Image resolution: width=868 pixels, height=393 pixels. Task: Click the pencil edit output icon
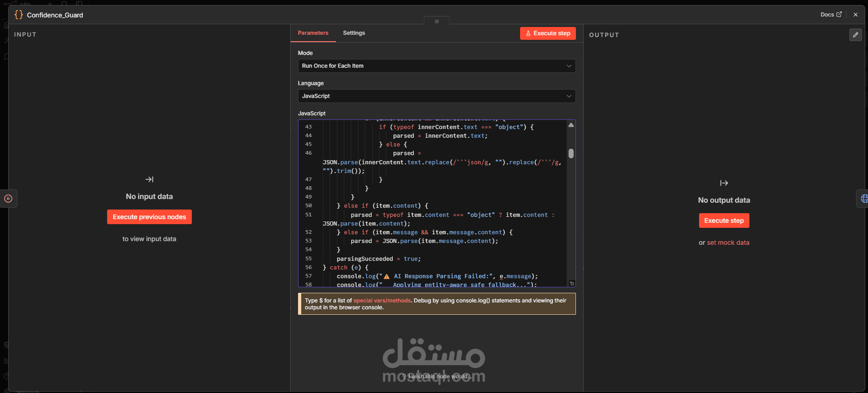pos(856,35)
